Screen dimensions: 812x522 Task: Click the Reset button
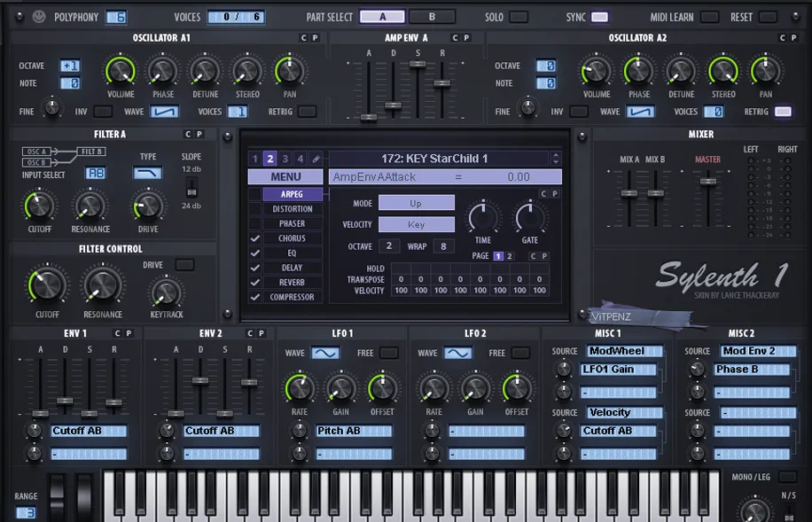click(x=768, y=17)
